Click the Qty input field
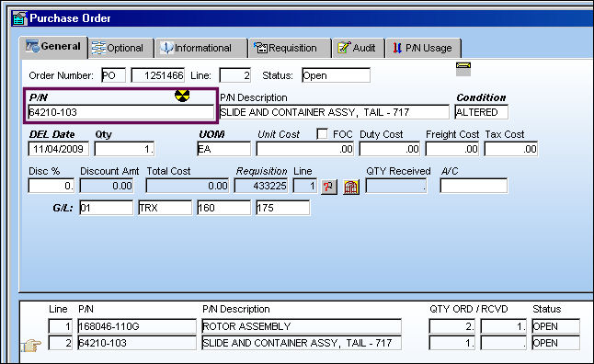Viewport: 594px width, 364px height. pos(124,149)
